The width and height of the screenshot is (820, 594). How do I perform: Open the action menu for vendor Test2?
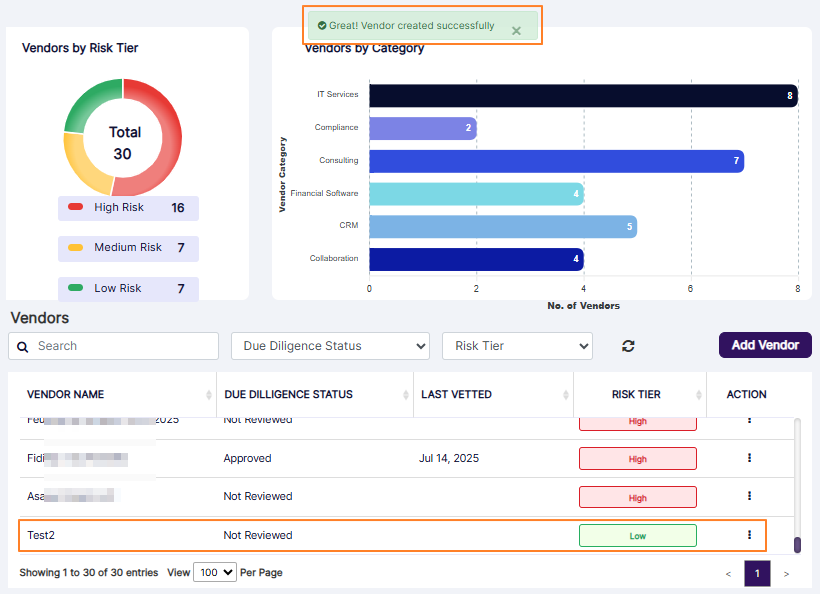point(749,535)
